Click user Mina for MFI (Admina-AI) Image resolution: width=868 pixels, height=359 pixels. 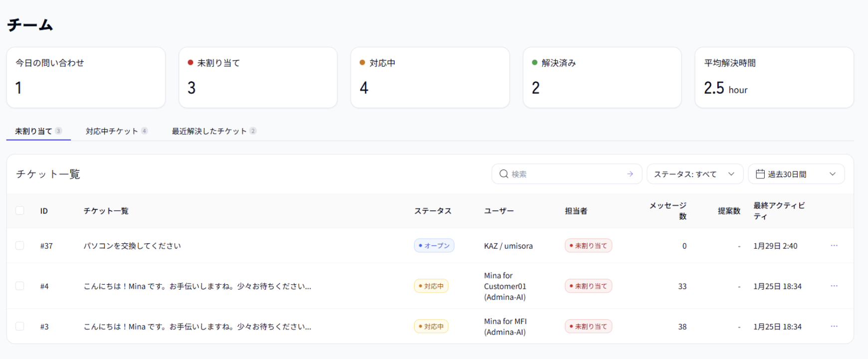tap(505, 327)
